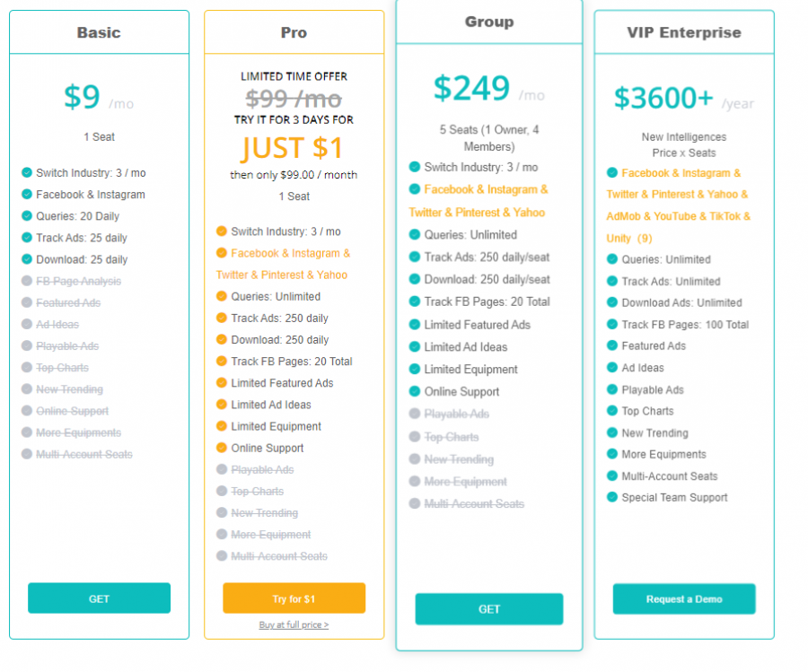
Task: Open the Buy at full price link
Action: tap(294, 624)
